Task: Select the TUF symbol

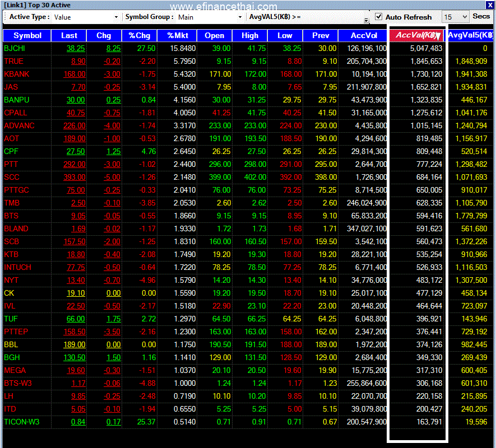Action: (11, 319)
